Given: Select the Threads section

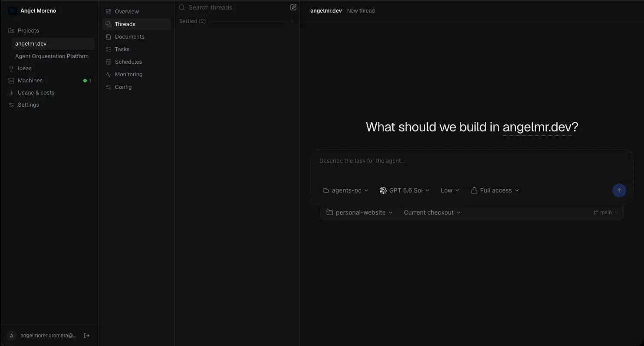Looking at the screenshot, I should pyautogui.click(x=136, y=24).
